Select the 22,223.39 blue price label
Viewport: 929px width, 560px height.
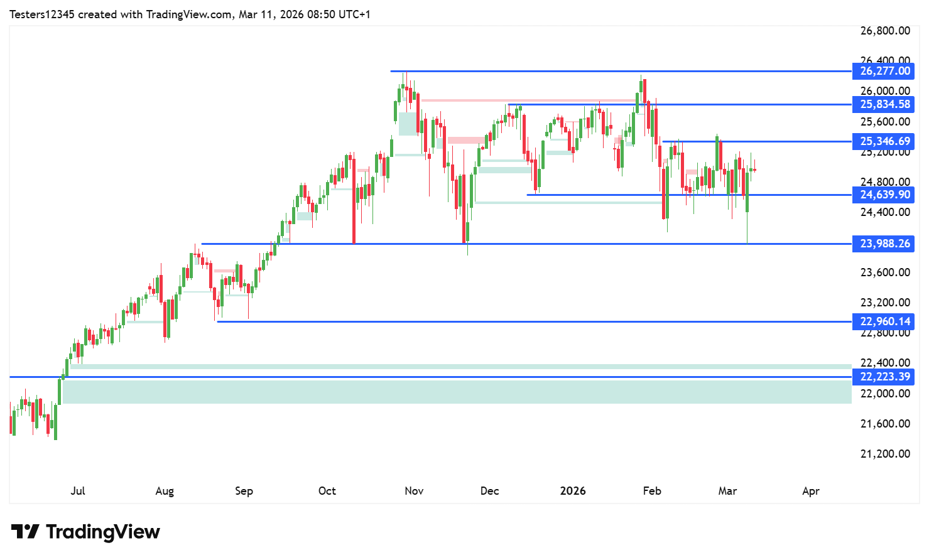point(883,377)
